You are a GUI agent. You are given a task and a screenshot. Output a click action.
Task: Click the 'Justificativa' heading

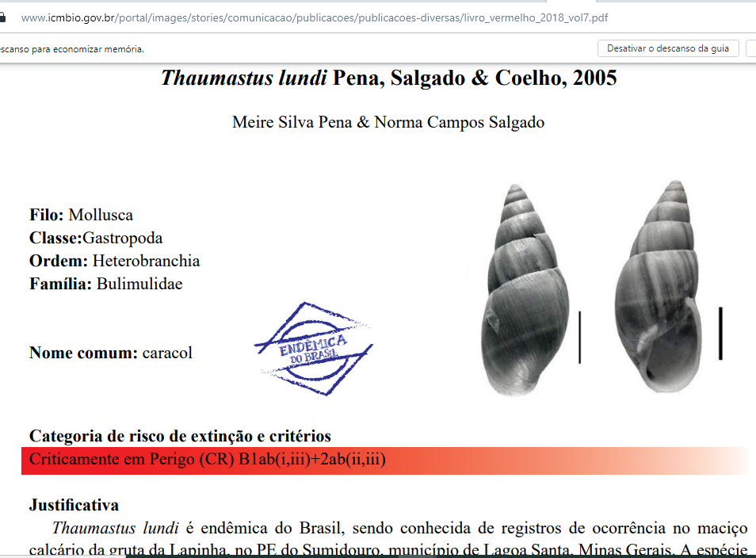[x=74, y=505]
